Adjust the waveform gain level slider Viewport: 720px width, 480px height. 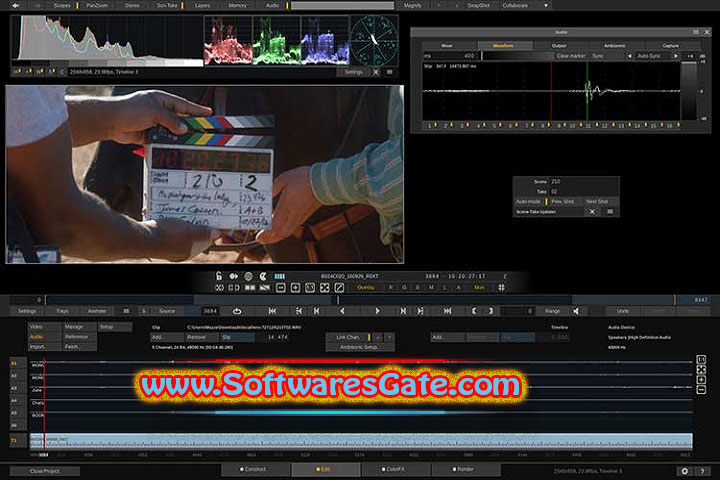(689, 91)
